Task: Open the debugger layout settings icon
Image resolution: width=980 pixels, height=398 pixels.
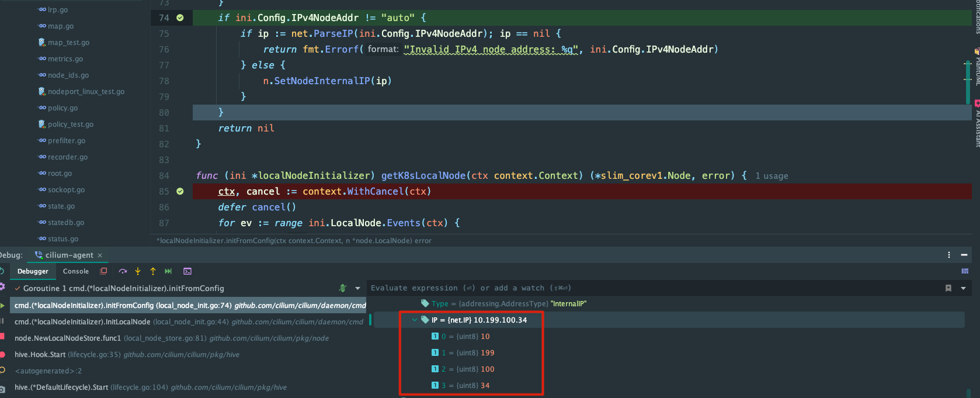Action: point(965,271)
